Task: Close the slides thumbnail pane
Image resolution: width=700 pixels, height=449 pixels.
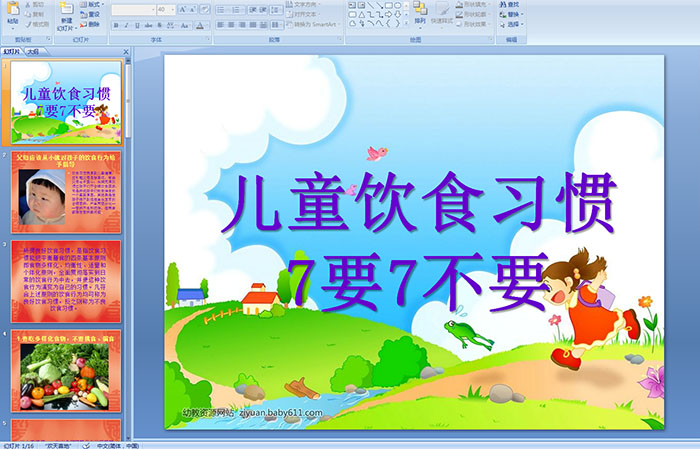Action: point(126,52)
